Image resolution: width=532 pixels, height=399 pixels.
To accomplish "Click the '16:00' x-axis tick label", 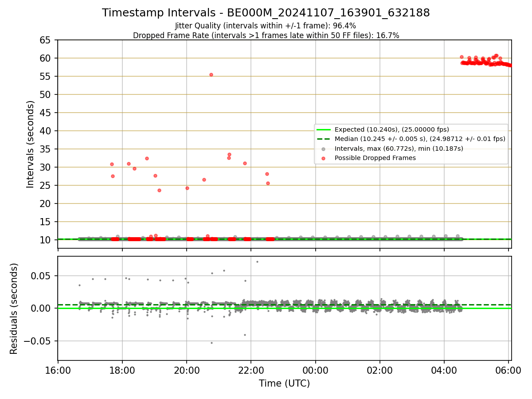I will click(x=58, y=370).
